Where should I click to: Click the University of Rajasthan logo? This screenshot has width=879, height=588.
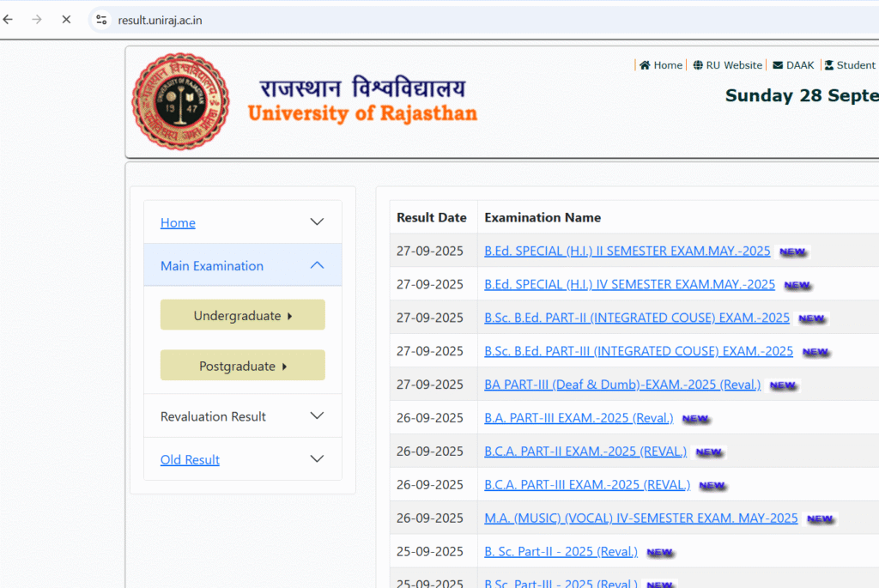181,101
